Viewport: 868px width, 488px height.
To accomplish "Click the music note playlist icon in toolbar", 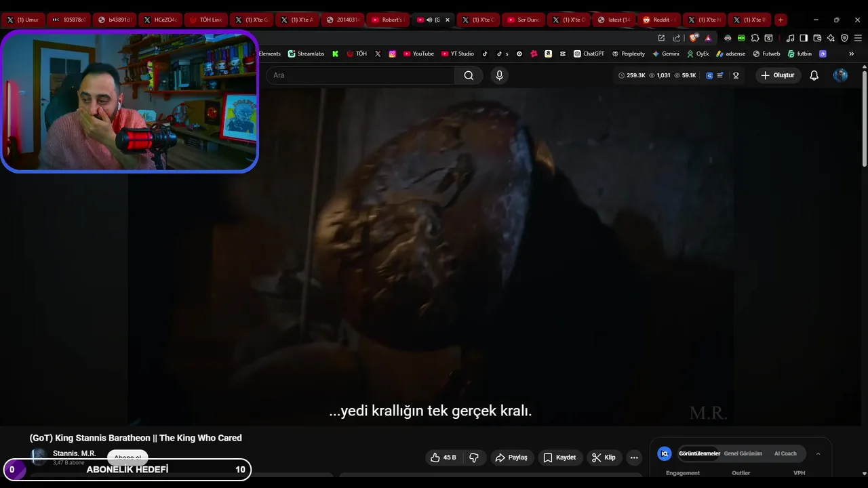I will pos(790,38).
